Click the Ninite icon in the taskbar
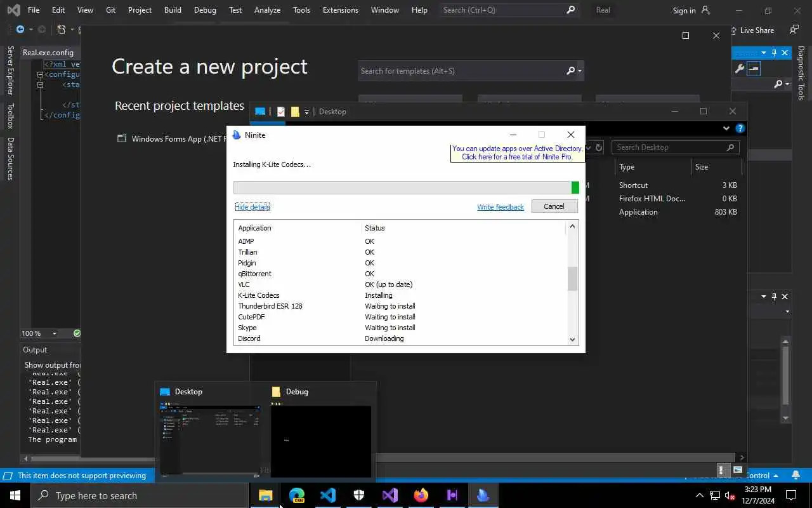Image resolution: width=812 pixels, height=508 pixels. 483,495
